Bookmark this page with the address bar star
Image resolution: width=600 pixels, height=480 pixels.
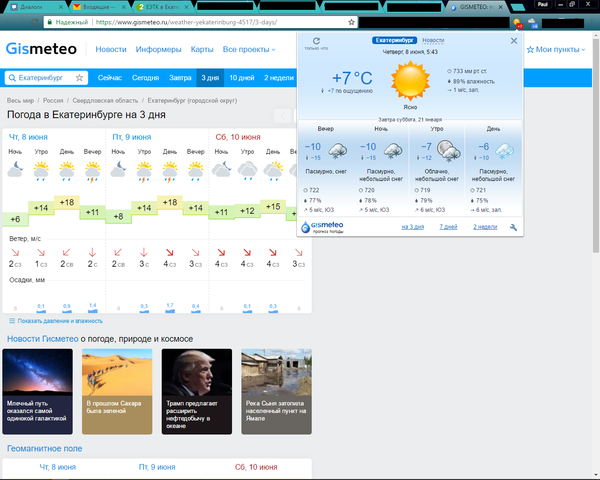[351, 22]
